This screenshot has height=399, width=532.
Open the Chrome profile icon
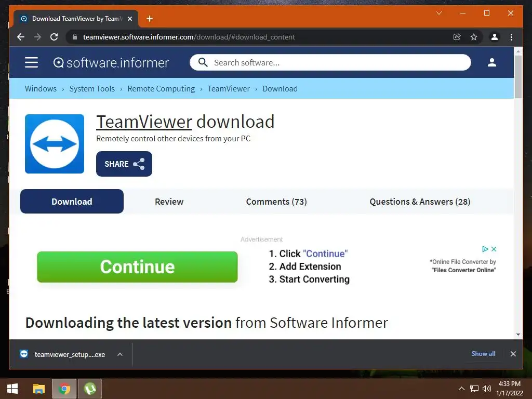point(495,37)
